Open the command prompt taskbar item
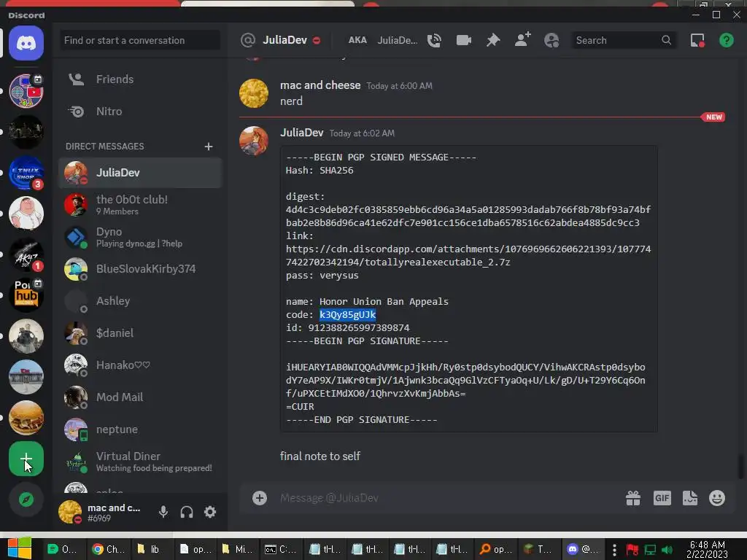Image resolution: width=747 pixels, height=560 pixels. pos(280,550)
